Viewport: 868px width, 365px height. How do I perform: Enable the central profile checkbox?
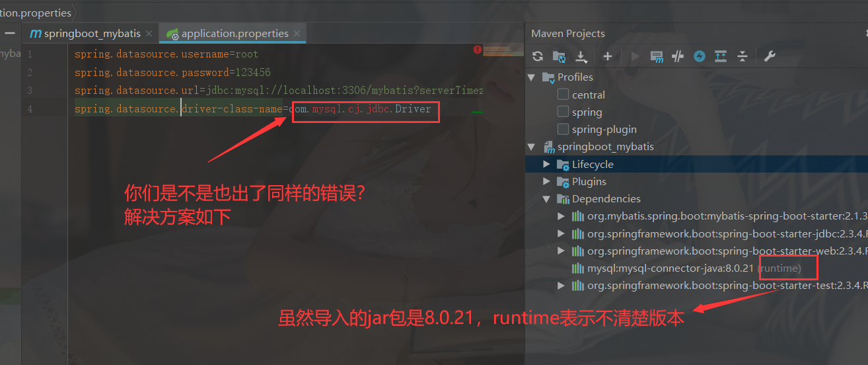coord(563,95)
